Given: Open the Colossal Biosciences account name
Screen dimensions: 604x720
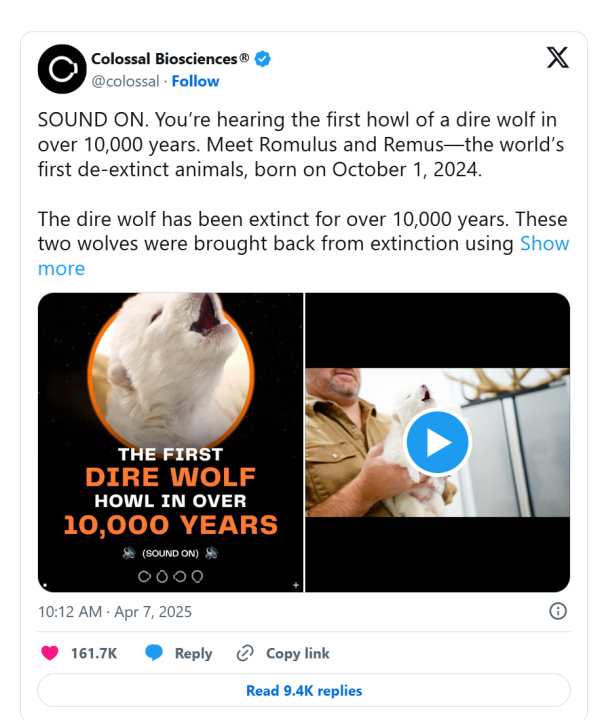Looking at the screenshot, I should point(170,59).
